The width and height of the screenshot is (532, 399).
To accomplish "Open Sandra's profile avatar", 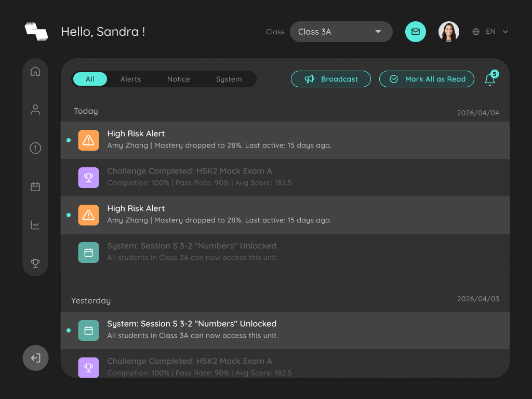I will (x=448, y=32).
